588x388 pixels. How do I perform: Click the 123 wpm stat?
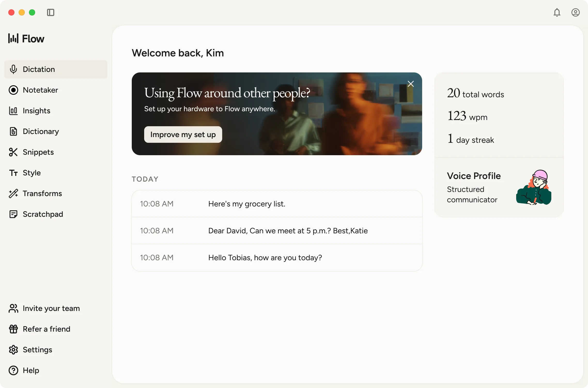(x=467, y=116)
